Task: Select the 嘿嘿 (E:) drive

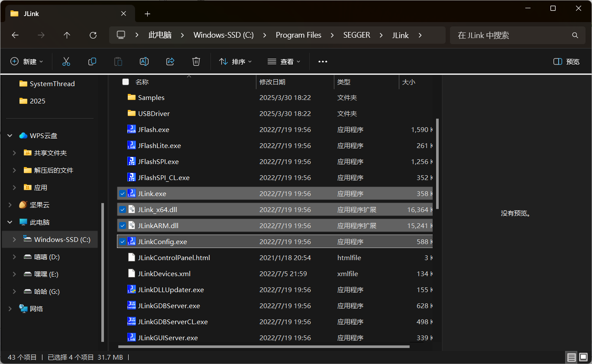Action: pyautogui.click(x=47, y=274)
